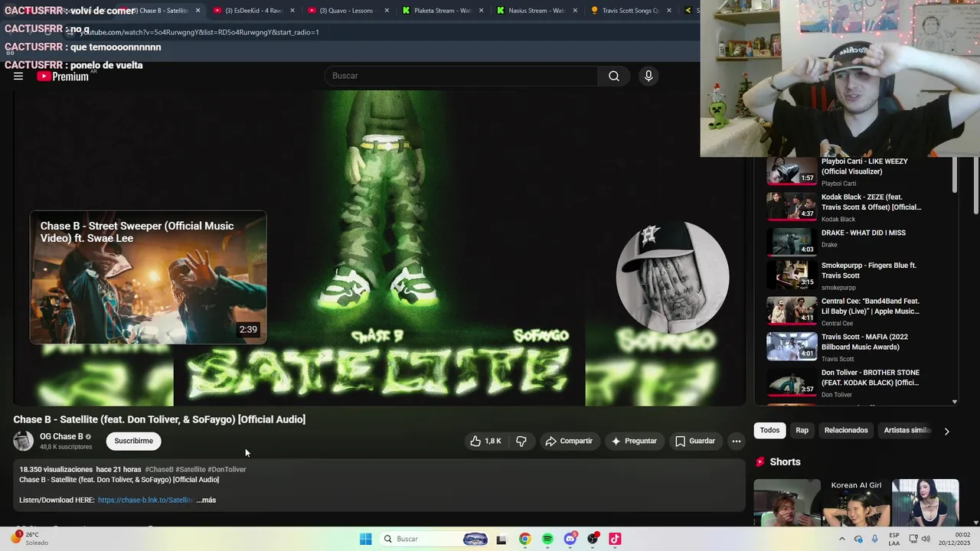Like the video with the thumbs-up icon

click(485, 441)
